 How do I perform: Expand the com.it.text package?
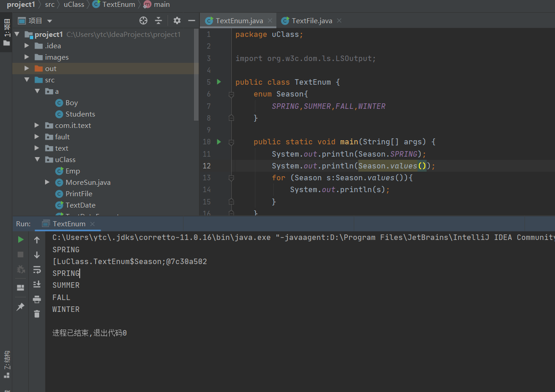(37, 125)
